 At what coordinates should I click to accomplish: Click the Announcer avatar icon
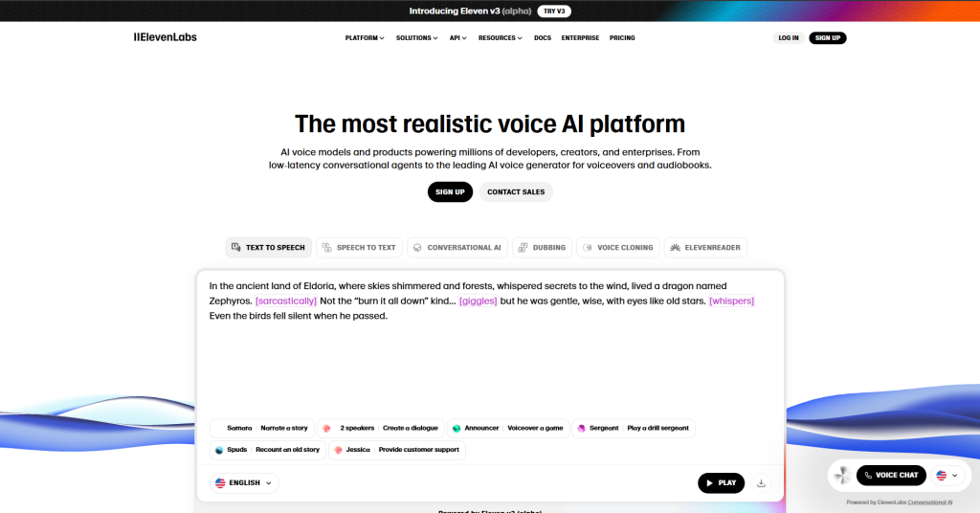click(x=457, y=429)
